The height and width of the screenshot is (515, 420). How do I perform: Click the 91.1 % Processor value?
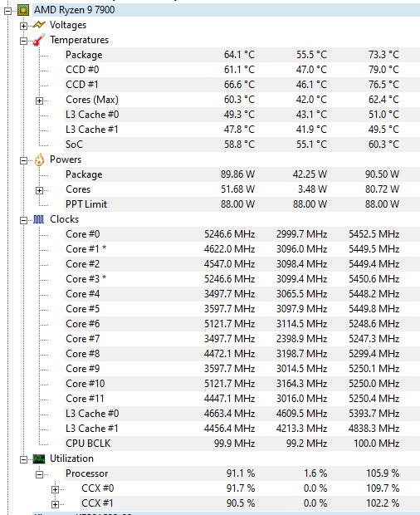241,473
